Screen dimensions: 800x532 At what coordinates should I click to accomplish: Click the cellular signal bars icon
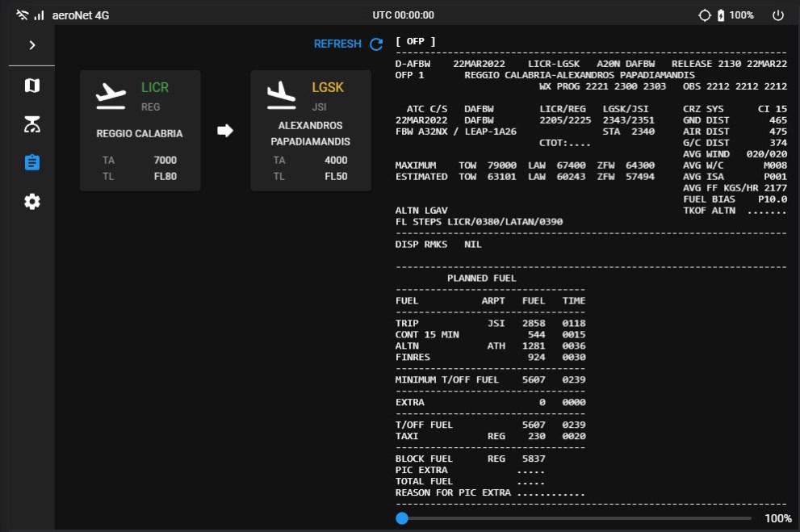point(39,15)
